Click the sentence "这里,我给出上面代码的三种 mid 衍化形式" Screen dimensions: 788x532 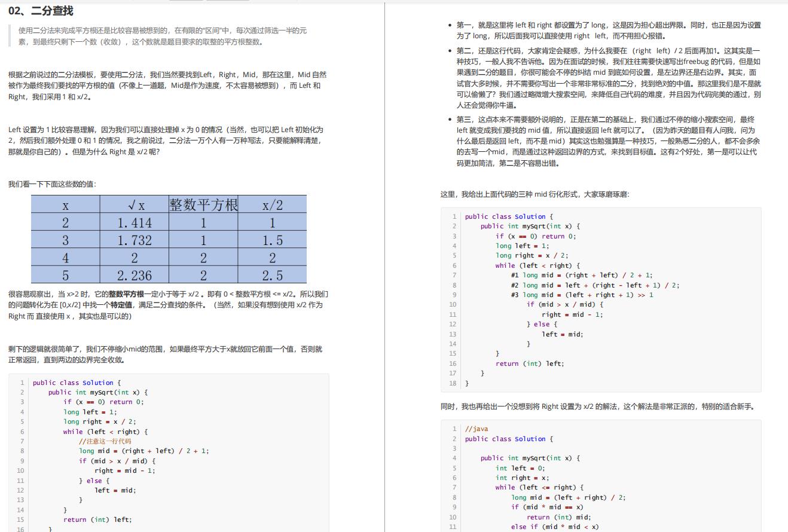coord(535,194)
